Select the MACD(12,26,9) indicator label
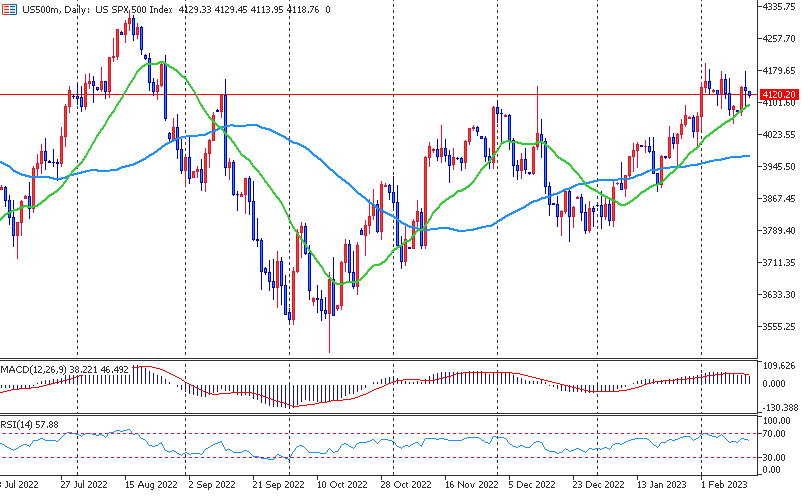Screen dimensions: 810x496 (34, 370)
